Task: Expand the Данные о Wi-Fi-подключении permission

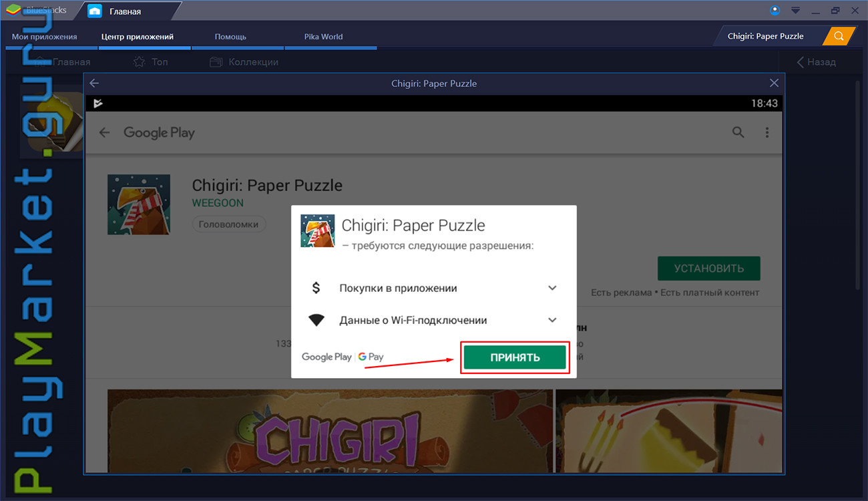Action: point(552,320)
